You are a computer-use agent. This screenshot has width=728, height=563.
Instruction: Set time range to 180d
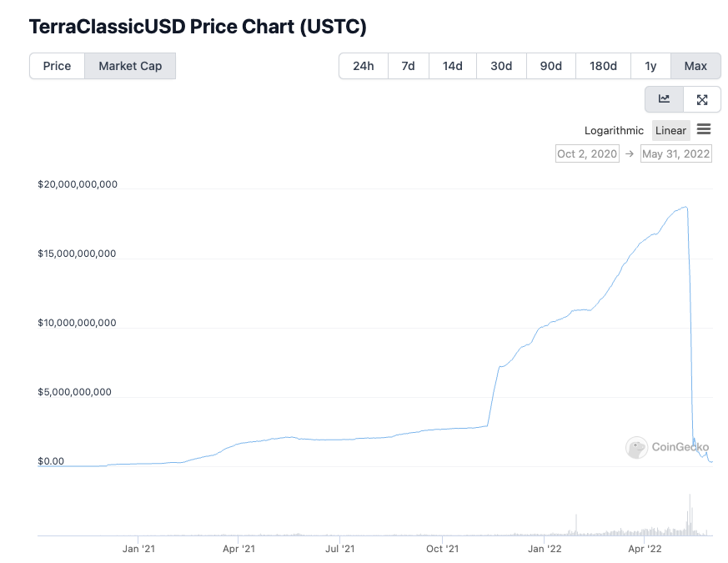pyautogui.click(x=603, y=66)
